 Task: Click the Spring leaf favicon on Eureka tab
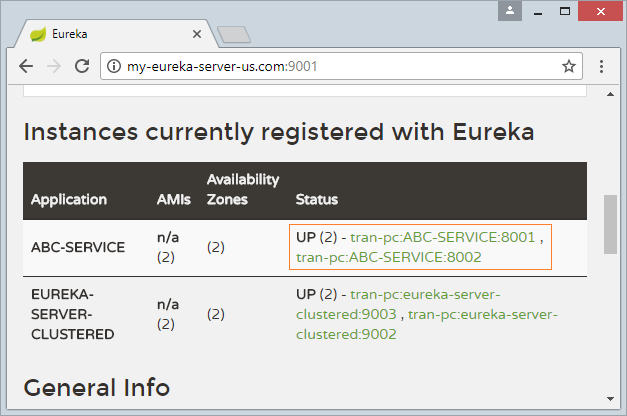point(38,34)
